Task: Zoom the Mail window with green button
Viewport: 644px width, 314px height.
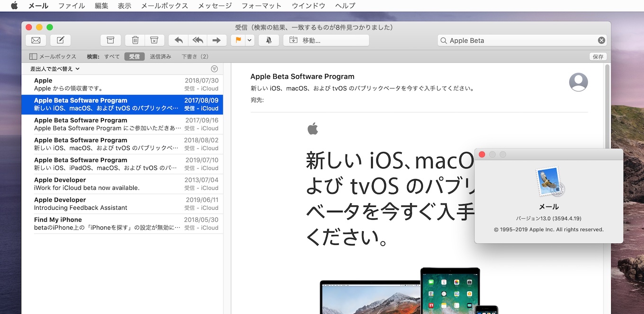Action: tap(50, 27)
